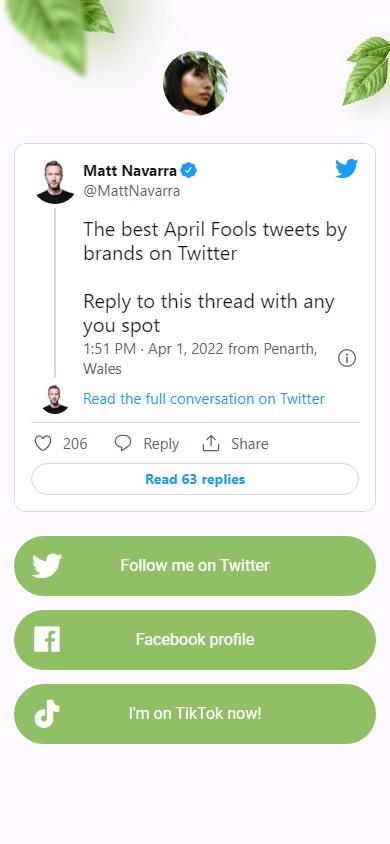This screenshot has height=844, width=390.
Task: Click the TikTok logo icon
Action: [47, 714]
